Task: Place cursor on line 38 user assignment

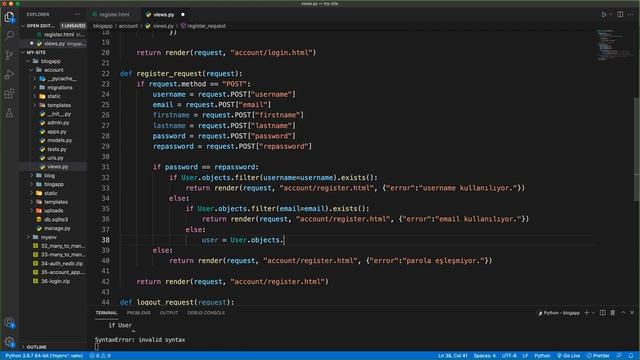Action: click(x=242, y=240)
